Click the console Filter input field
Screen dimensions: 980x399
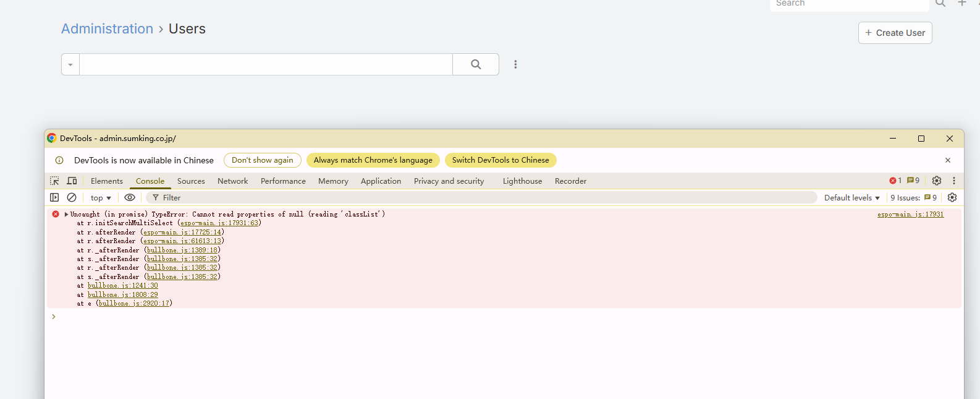click(482, 198)
